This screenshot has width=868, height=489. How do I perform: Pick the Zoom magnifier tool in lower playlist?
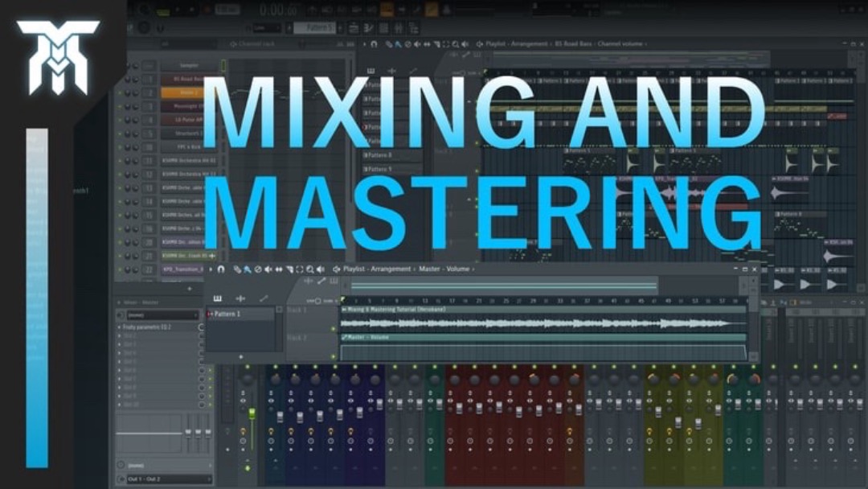309,269
